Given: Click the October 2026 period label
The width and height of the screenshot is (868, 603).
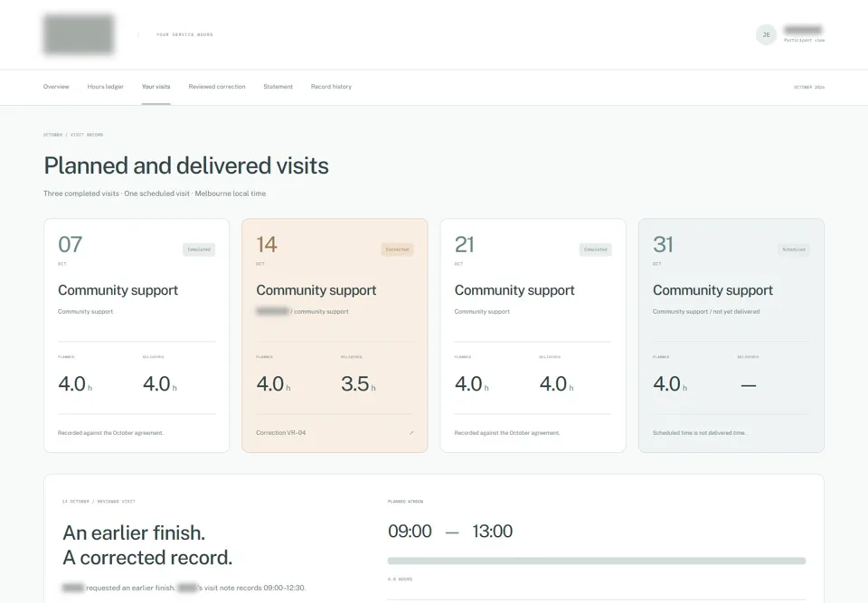Looking at the screenshot, I should [808, 88].
